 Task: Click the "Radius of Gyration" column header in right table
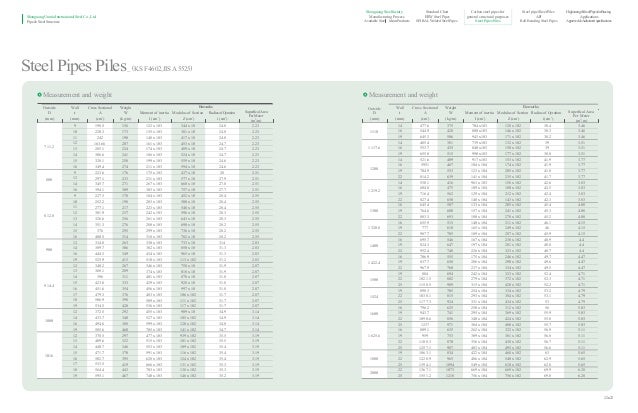[546, 113]
